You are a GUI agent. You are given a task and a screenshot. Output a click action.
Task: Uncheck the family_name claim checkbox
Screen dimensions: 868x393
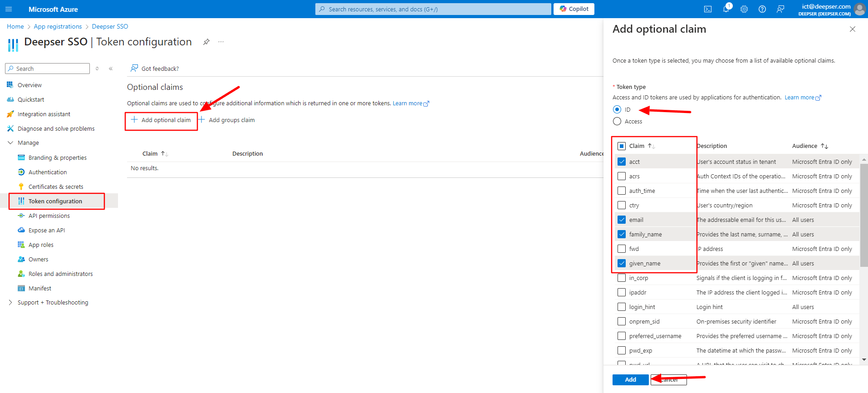(x=622, y=234)
